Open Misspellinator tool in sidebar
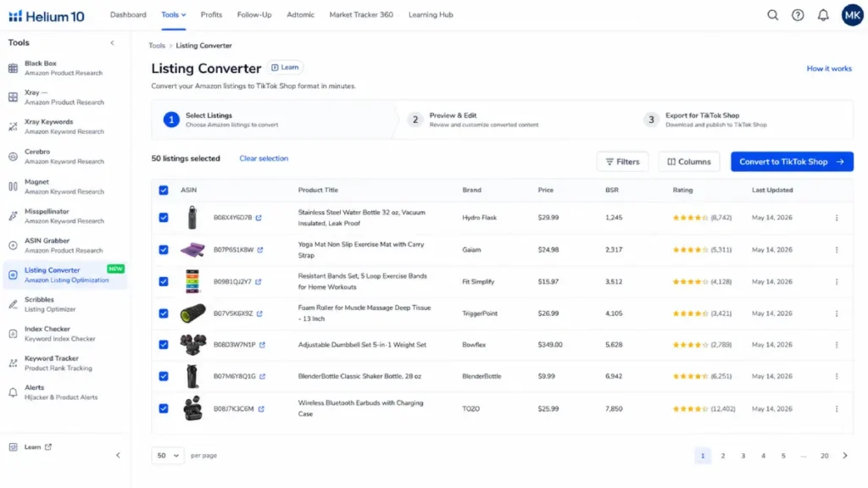868x488 pixels. tap(64, 216)
